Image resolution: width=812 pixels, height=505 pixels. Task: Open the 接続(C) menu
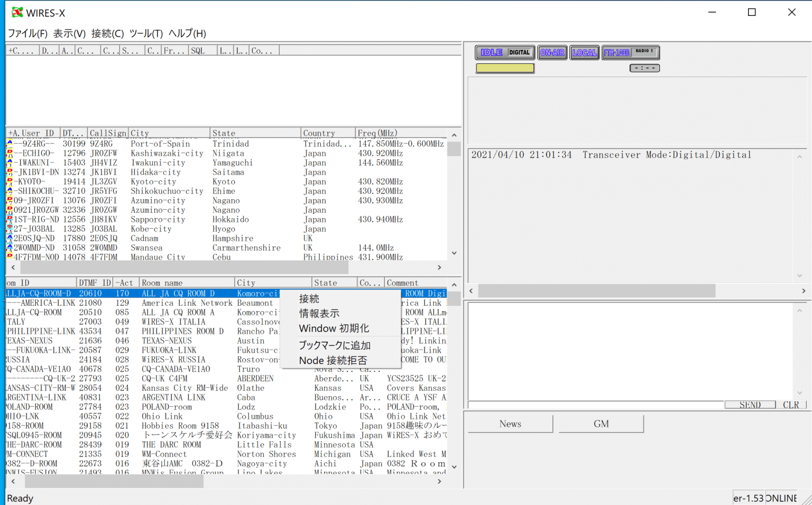pos(107,33)
